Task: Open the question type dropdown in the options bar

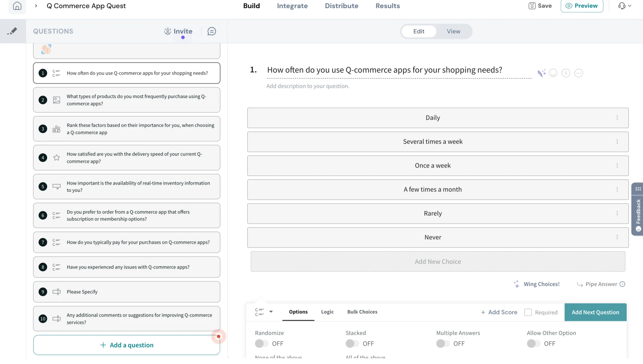Action: click(263, 312)
